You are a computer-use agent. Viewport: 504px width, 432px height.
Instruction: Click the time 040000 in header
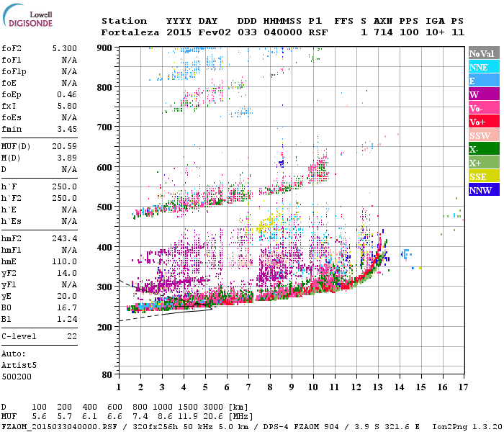point(283,32)
